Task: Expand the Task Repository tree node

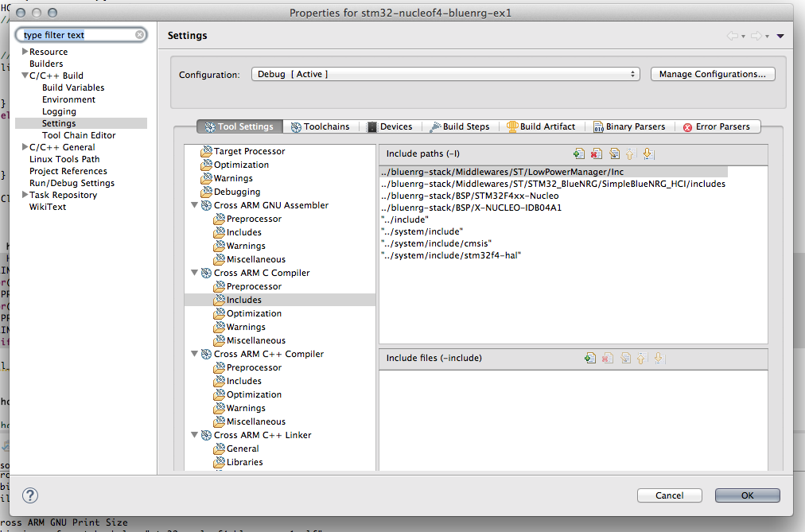Action: pyautogui.click(x=25, y=195)
